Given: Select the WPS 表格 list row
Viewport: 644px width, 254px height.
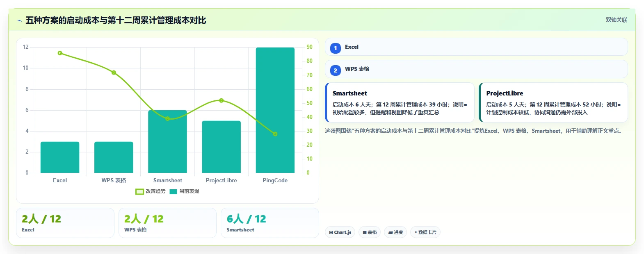Looking at the screenshot, I should coord(476,69).
